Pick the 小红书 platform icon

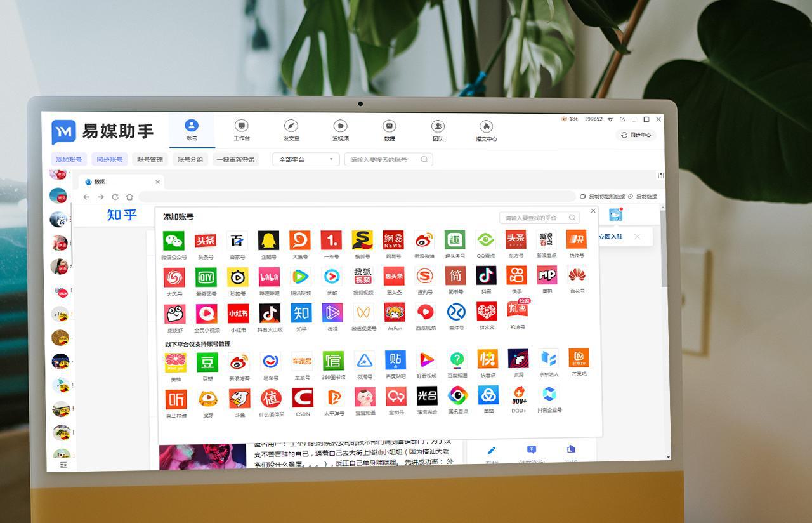click(x=238, y=314)
